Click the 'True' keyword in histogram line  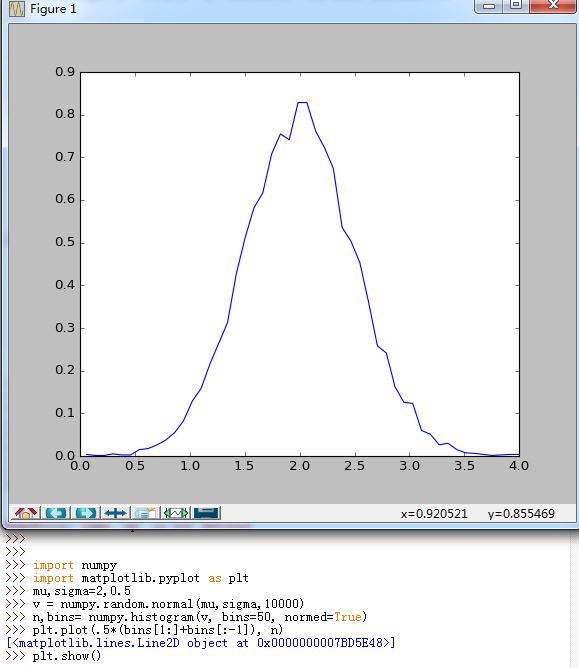pos(348,617)
